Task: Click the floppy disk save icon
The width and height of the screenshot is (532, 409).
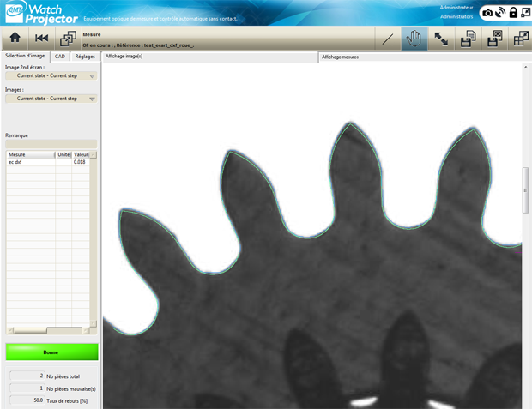Action: (x=468, y=39)
